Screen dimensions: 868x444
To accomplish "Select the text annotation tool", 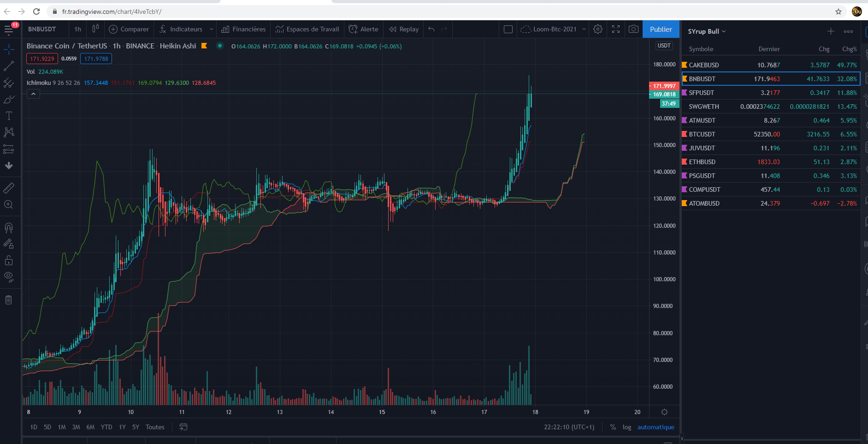I will tap(9, 116).
